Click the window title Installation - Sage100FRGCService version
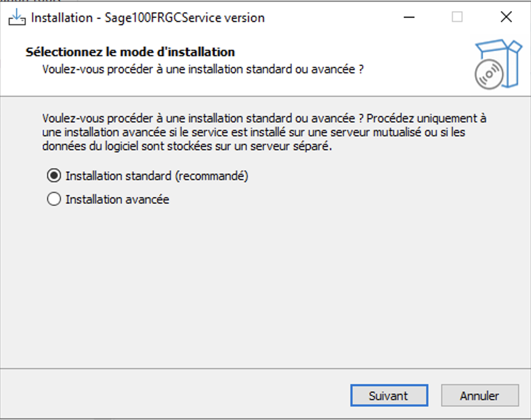The image size is (531, 420). coord(147,18)
